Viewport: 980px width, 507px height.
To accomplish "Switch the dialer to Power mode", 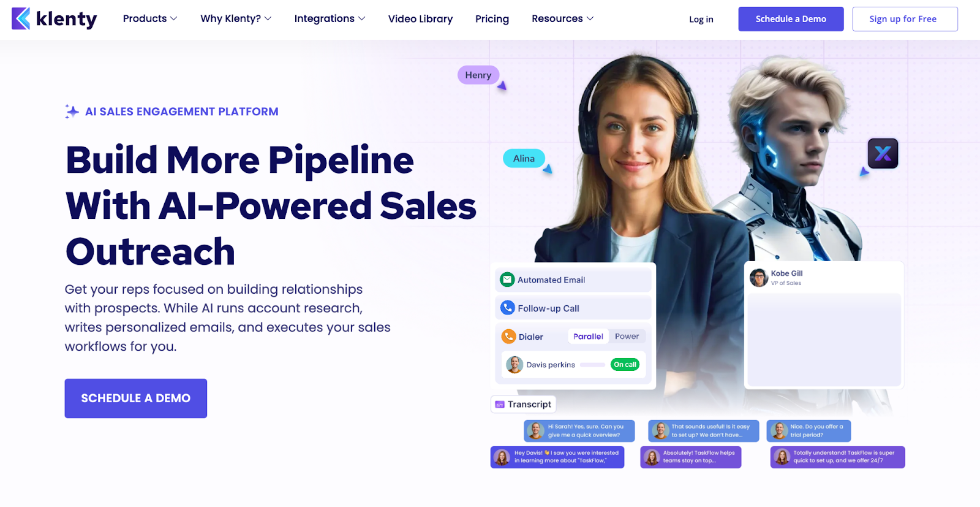I will [x=627, y=337].
